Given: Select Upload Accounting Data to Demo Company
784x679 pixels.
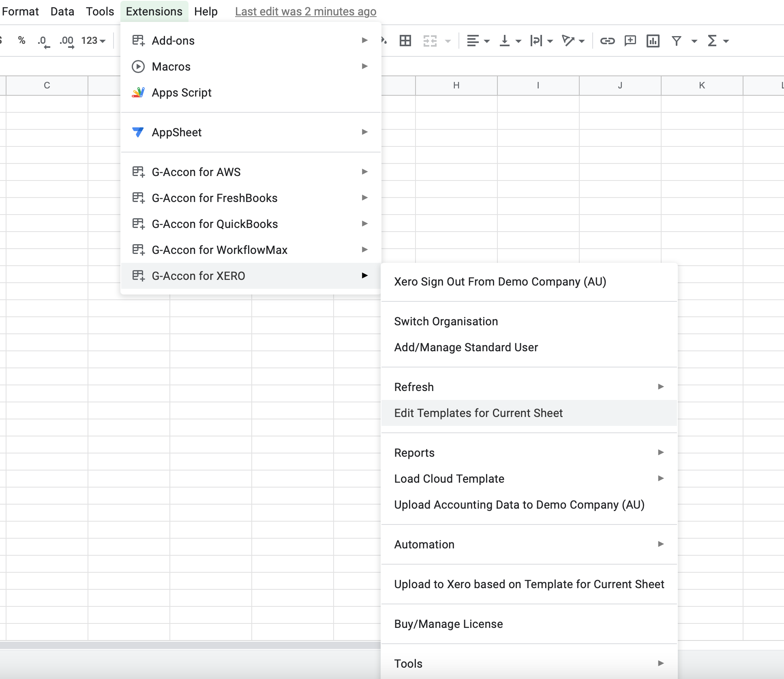Looking at the screenshot, I should pyautogui.click(x=529, y=505).
